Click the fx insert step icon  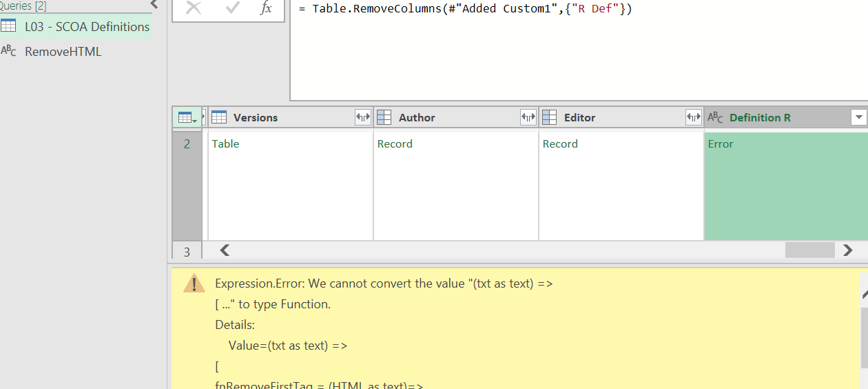266,8
